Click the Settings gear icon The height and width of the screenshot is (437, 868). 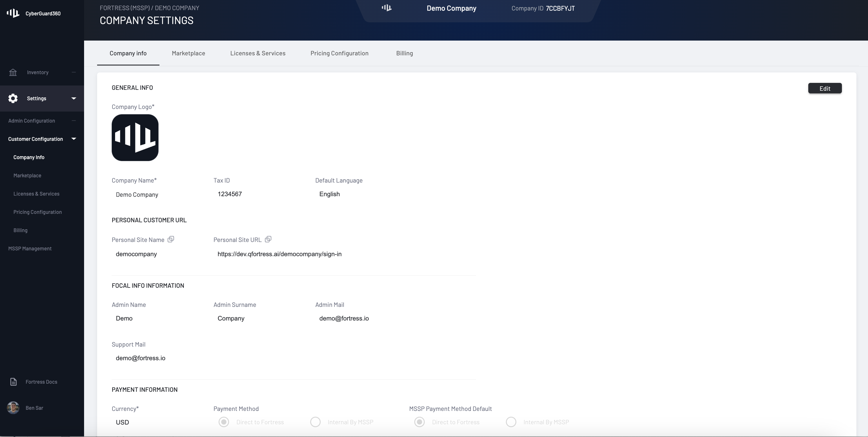coord(13,99)
